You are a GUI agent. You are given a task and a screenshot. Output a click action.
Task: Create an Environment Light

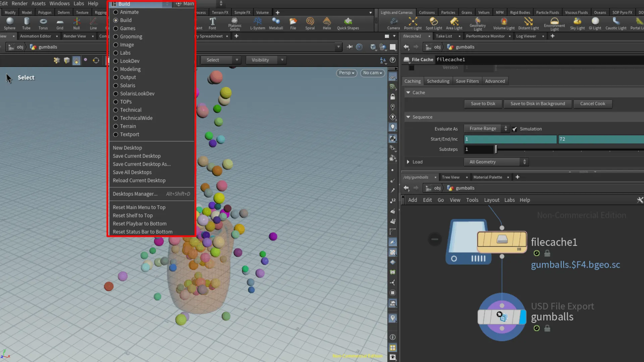pyautogui.click(x=554, y=23)
